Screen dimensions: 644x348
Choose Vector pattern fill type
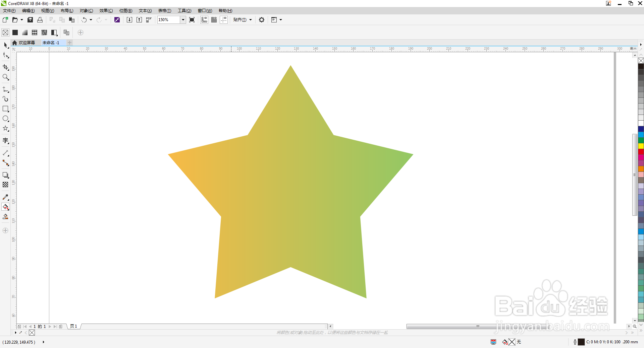(35, 32)
